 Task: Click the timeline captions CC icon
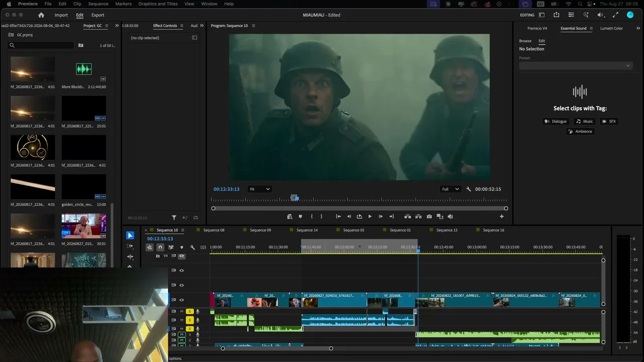click(x=203, y=247)
